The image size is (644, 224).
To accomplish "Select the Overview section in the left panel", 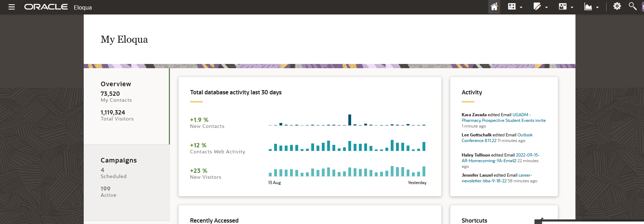I will pyautogui.click(x=116, y=84).
